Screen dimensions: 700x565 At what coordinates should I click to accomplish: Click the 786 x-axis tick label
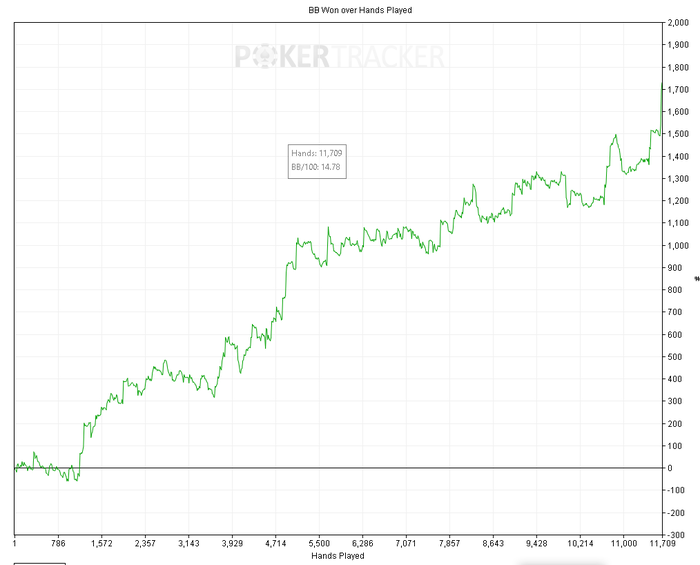point(58,543)
